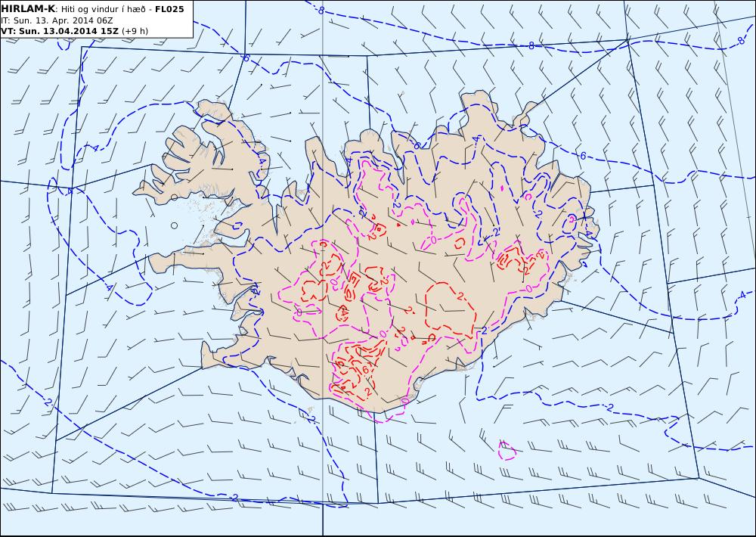The image size is (756, 537).
Task: Click the 'IT: Sun. 13. Apr. 2014 06Z' line
Action: [57, 20]
